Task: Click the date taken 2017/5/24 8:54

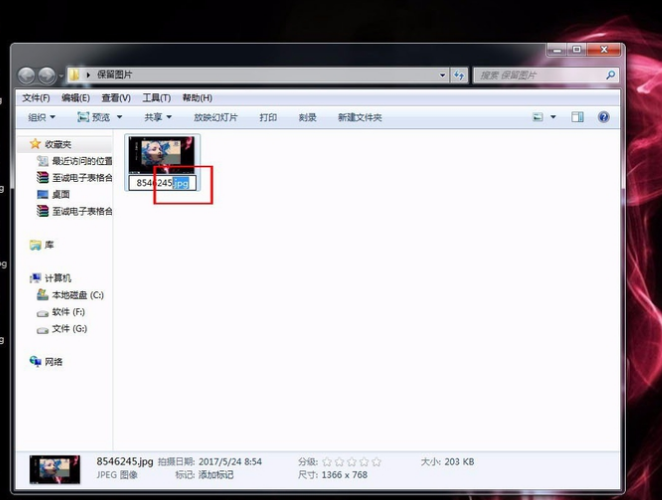Action: pos(230,462)
